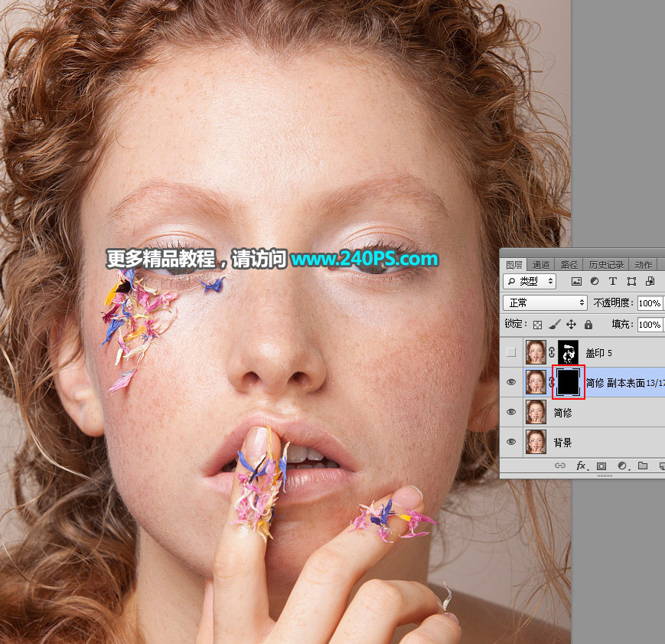The width and height of the screenshot is (665, 644).
Task: Hide the 背景 layer
Action: click(x=511, y=442)
